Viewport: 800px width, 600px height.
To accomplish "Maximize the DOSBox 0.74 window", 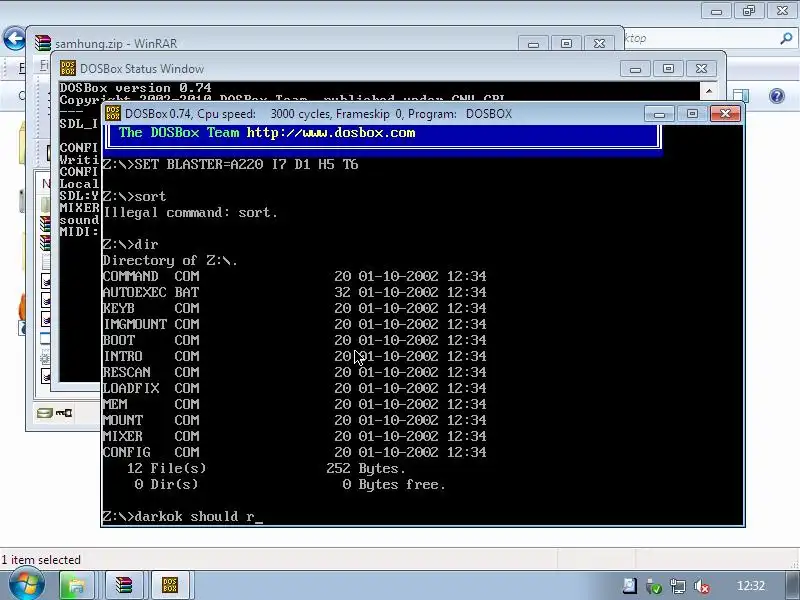I will [692, 113].
